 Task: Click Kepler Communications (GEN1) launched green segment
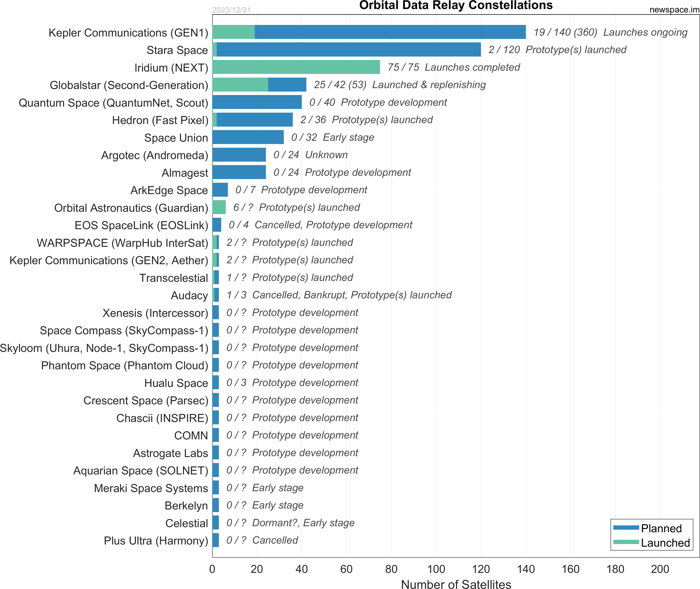click(x=233, y=32)
